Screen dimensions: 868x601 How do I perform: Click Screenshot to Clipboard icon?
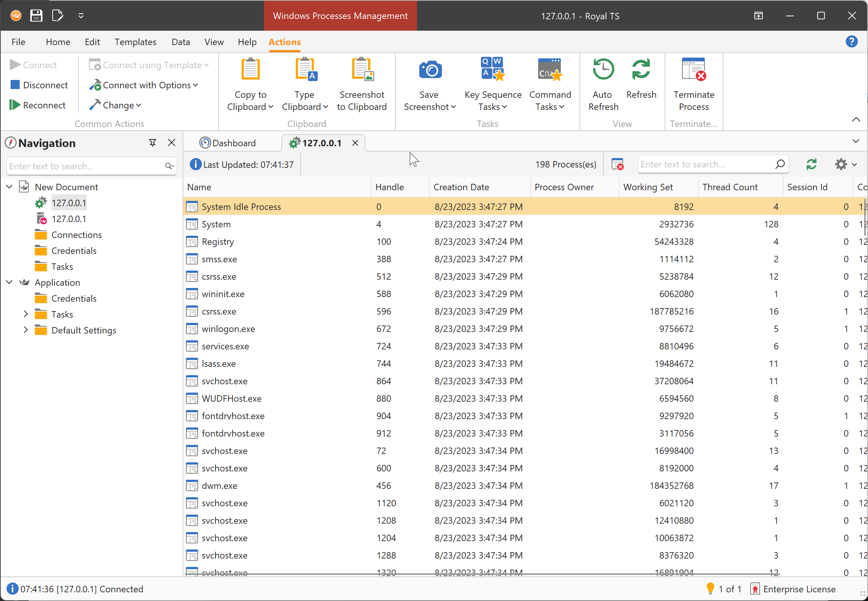(x=362, y=69)
